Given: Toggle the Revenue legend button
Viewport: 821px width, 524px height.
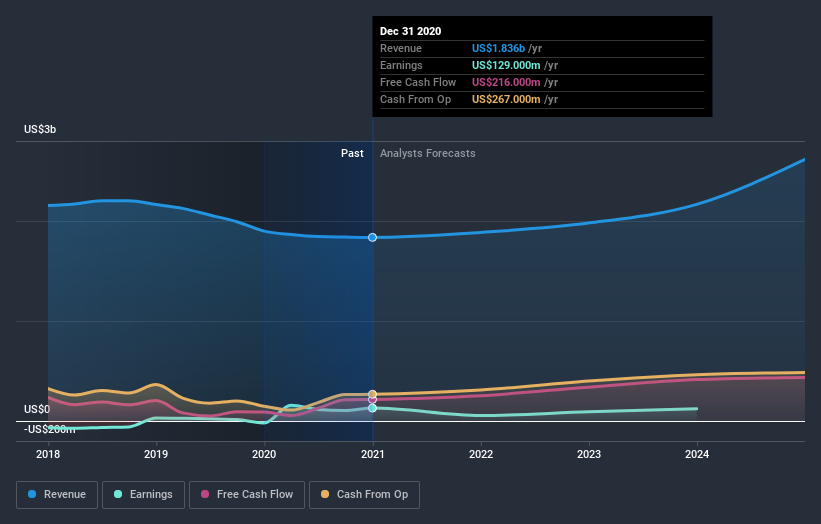Looking at the screenshot, I should tap(57, 495).
